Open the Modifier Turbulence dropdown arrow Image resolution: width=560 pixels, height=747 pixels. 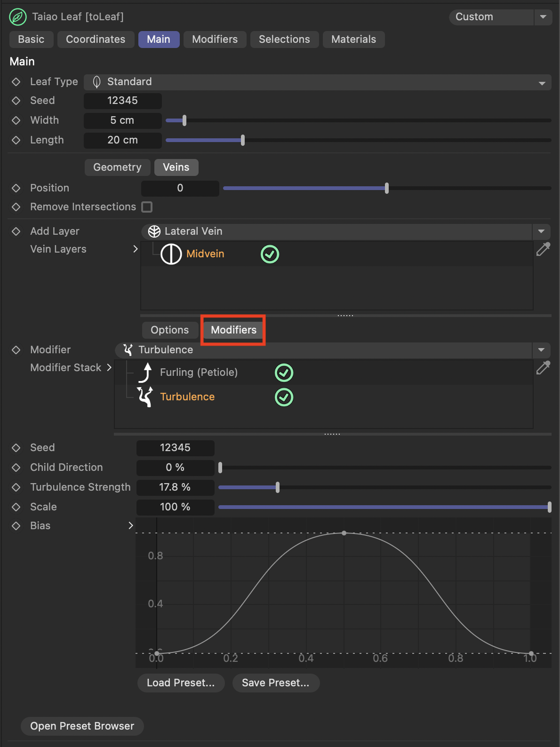(541, 350)
